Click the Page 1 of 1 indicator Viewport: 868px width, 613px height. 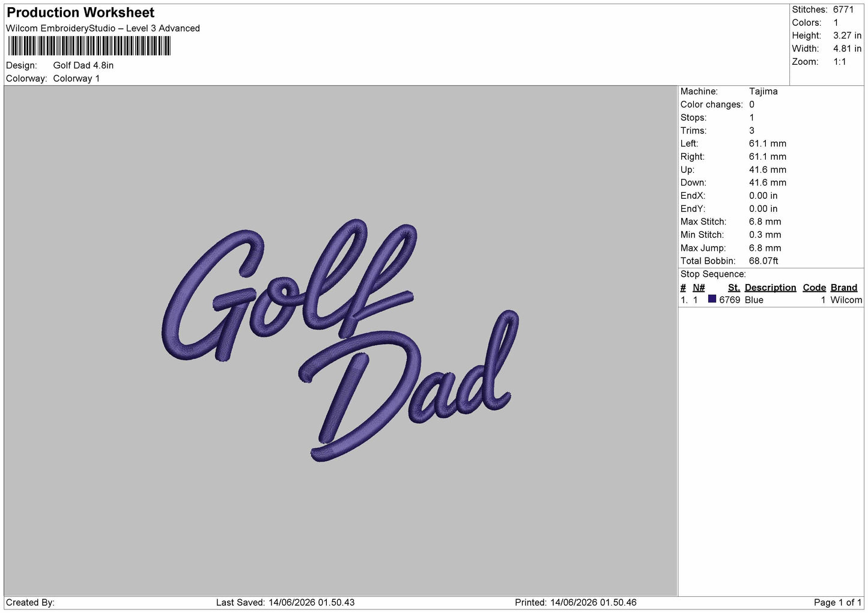click(x=838, y=603)
